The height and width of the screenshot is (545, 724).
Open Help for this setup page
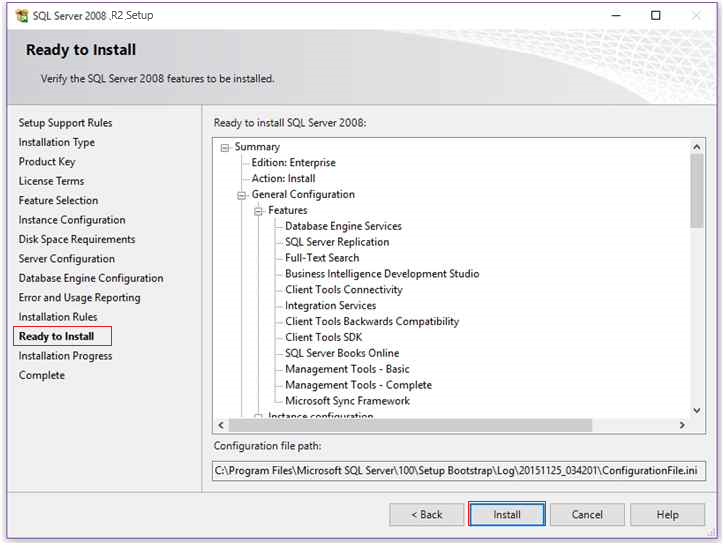667,514
